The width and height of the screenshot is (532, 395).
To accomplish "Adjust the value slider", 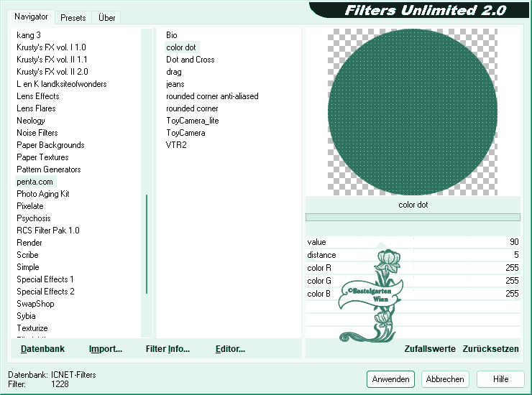I will click(413, 242).
